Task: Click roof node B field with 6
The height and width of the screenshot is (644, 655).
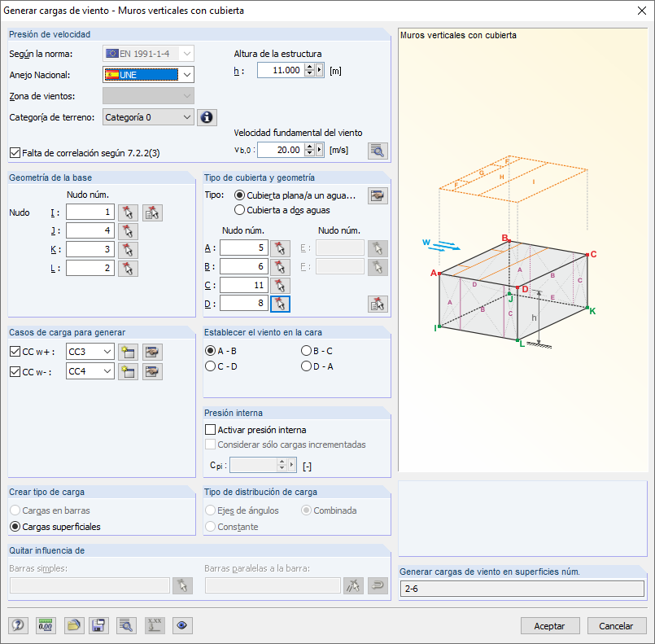Action: coord(244,266)
